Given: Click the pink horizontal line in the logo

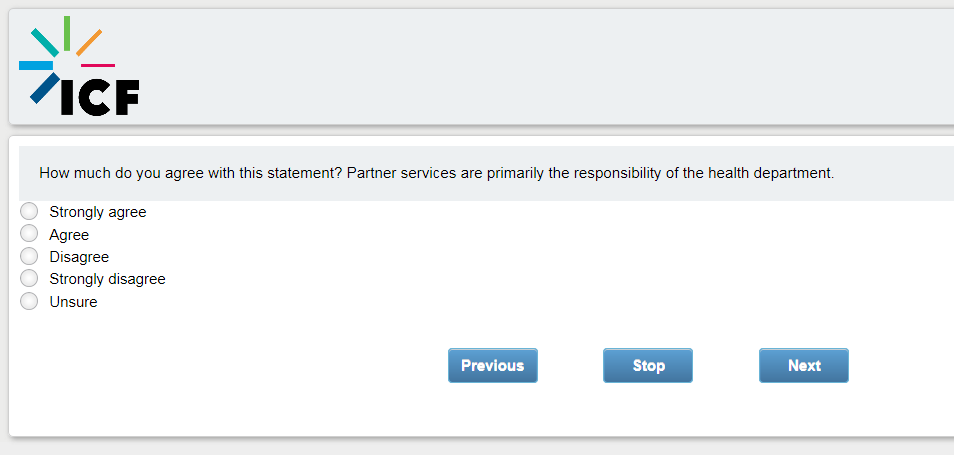Looking at the screenshot, I should (97, 66).
